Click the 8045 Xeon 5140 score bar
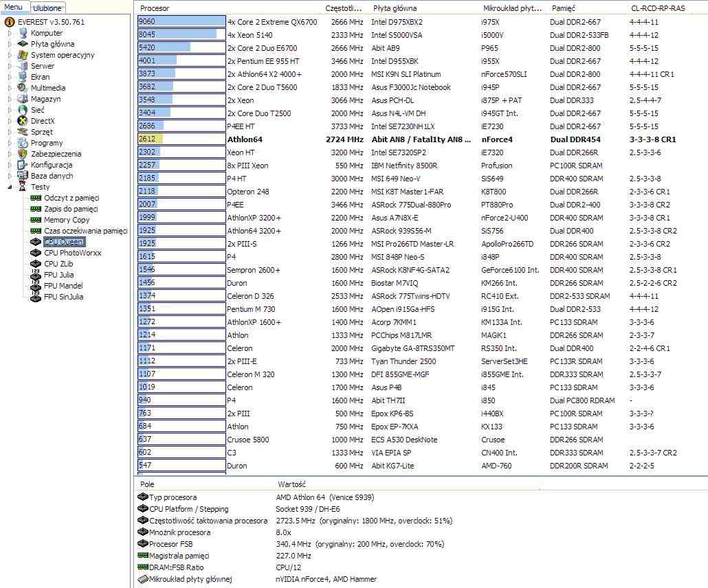Viewport: 708px width, 588px height. (181, 34)
